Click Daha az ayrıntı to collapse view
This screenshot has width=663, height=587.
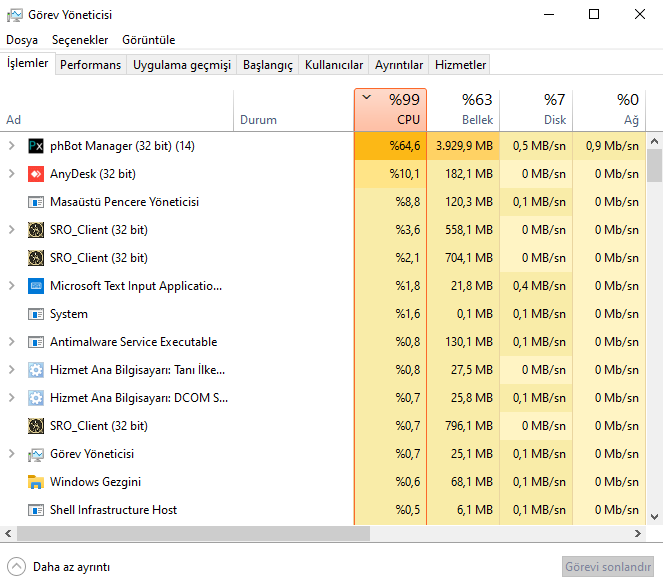tap(71, 567)
